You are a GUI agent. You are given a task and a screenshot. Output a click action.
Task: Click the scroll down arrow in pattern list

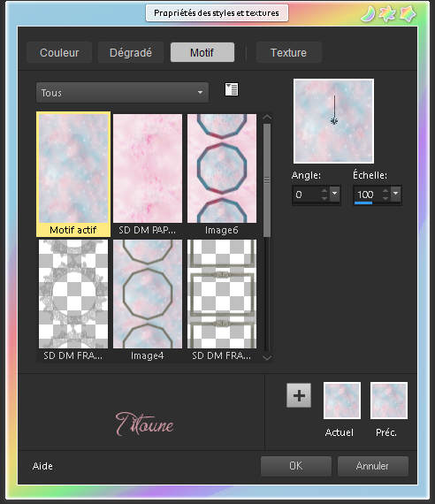[267, 357]
